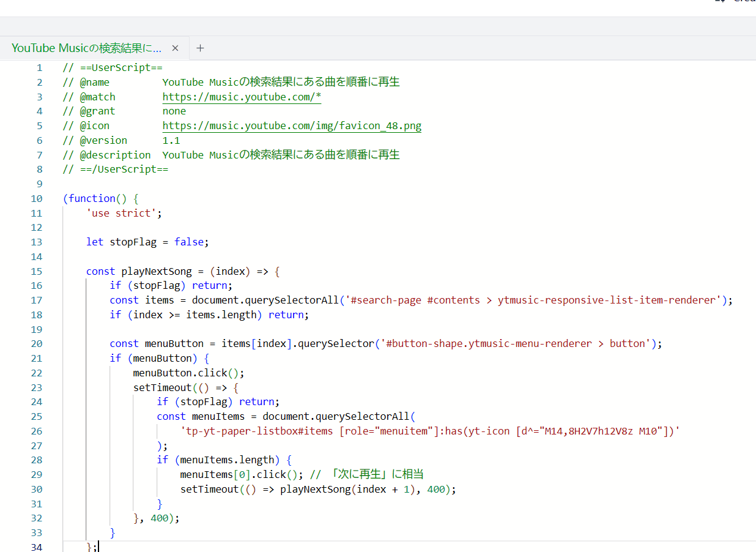This screenshot has width=756, height=552.
Task: Click line number 21 in gutter
Action: [x=36, y=358]
